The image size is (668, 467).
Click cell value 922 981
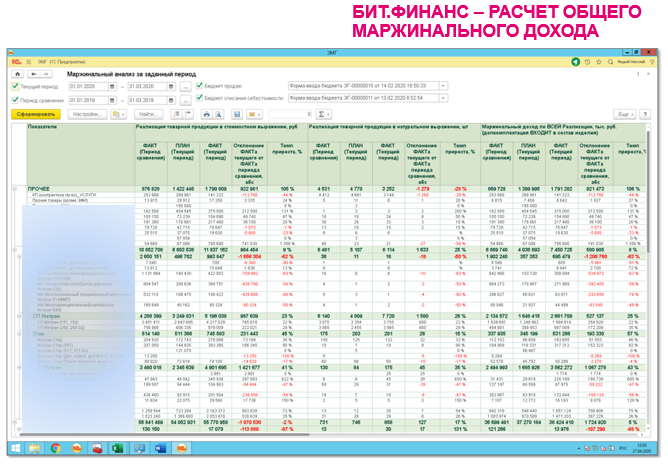[249, 189]
